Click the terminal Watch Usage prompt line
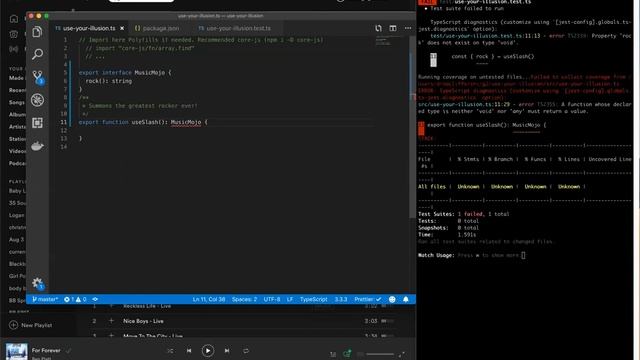This screenshot has width=640, height=360. point(471,256)
